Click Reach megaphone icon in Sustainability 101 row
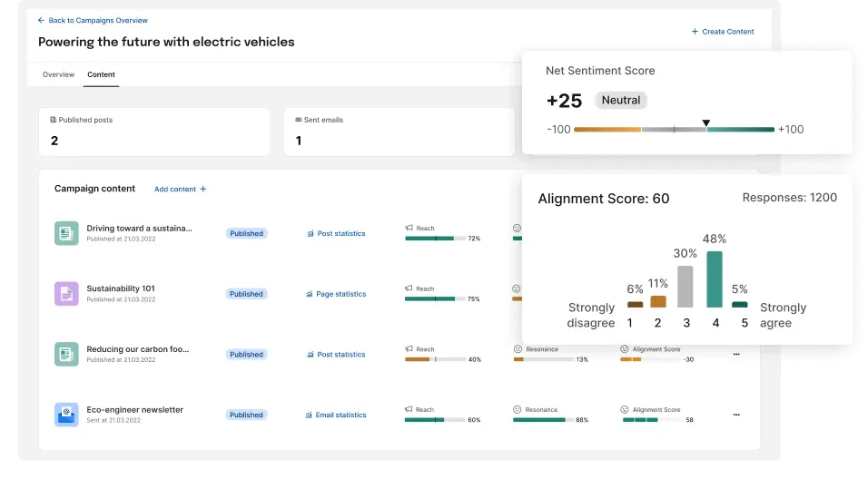Viewport: 868px width, 479px height. click(409, 288)
